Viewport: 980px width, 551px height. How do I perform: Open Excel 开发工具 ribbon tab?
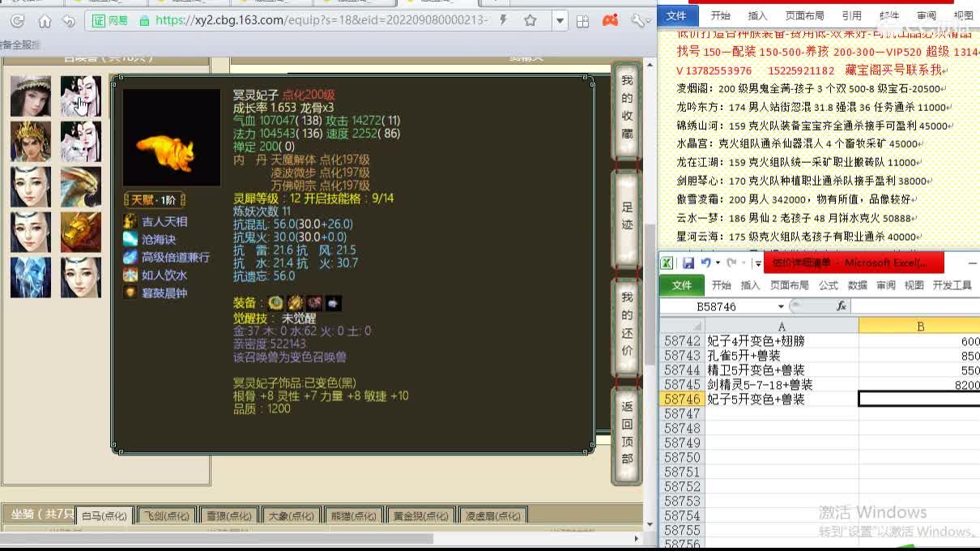(952, 285)
